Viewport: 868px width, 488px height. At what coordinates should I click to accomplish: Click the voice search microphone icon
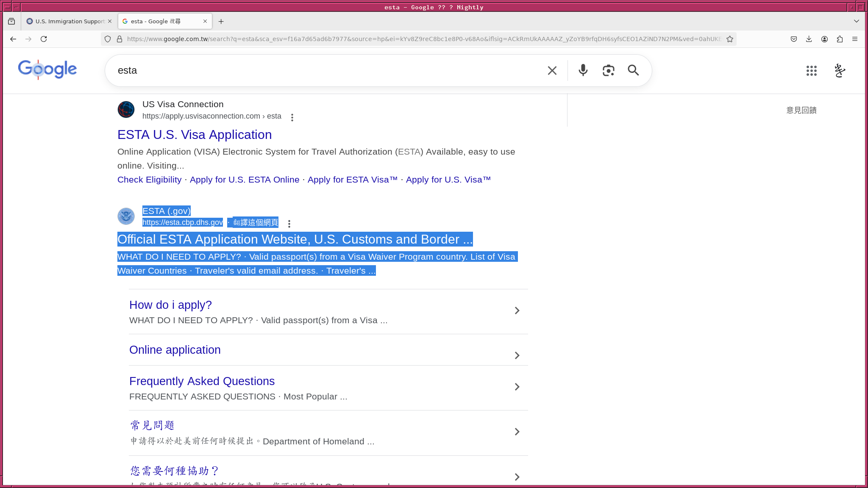pyautogui.click(x=583, y=70)
